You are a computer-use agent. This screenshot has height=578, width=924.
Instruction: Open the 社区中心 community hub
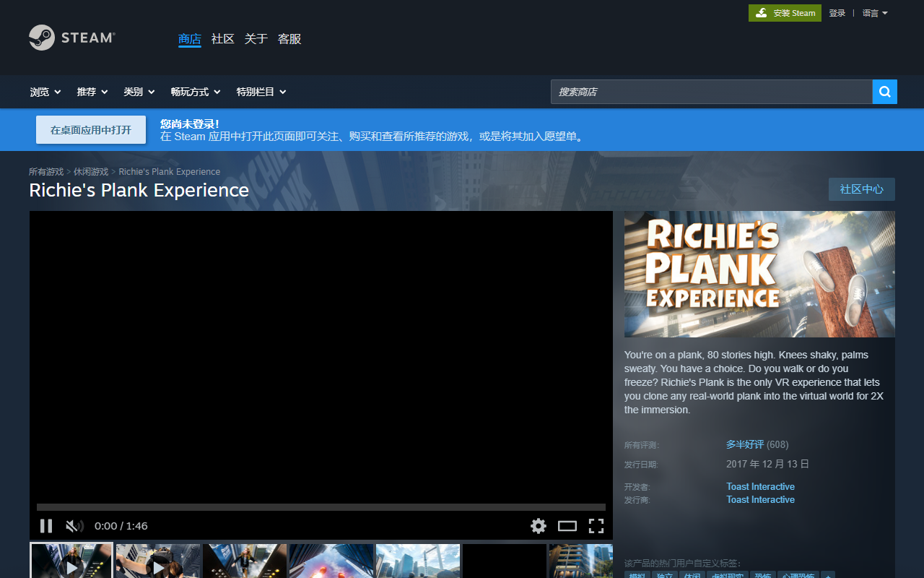[x=862, y=189]
